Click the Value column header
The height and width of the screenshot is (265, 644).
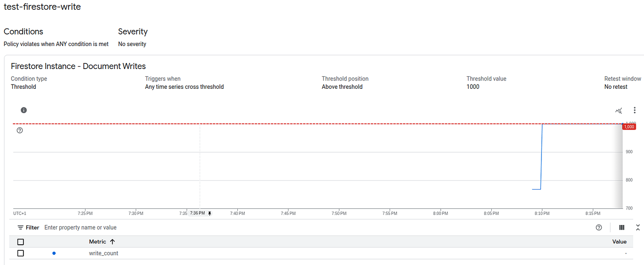click(x=619, y=242)
